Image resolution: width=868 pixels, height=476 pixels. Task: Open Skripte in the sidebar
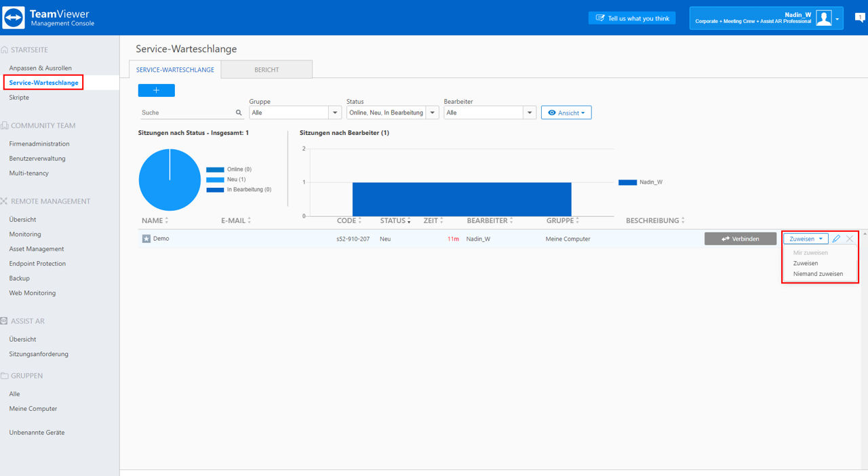pos(19,98)
